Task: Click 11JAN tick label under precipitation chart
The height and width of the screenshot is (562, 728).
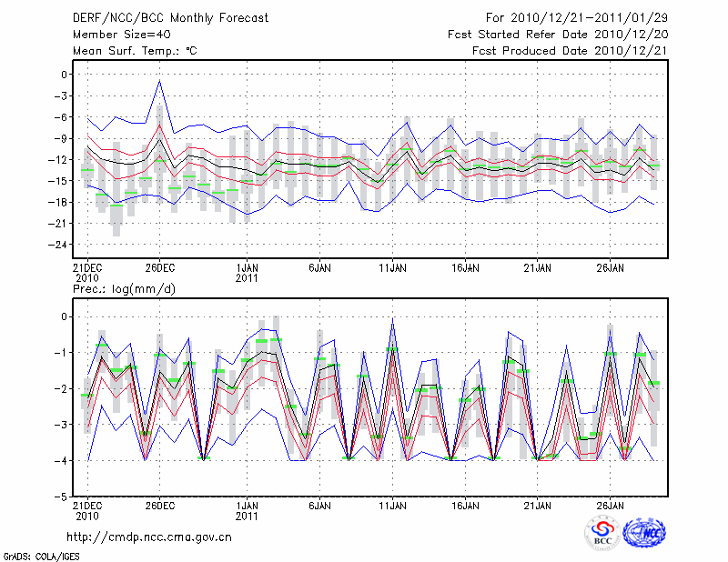Action: (392, 505)
